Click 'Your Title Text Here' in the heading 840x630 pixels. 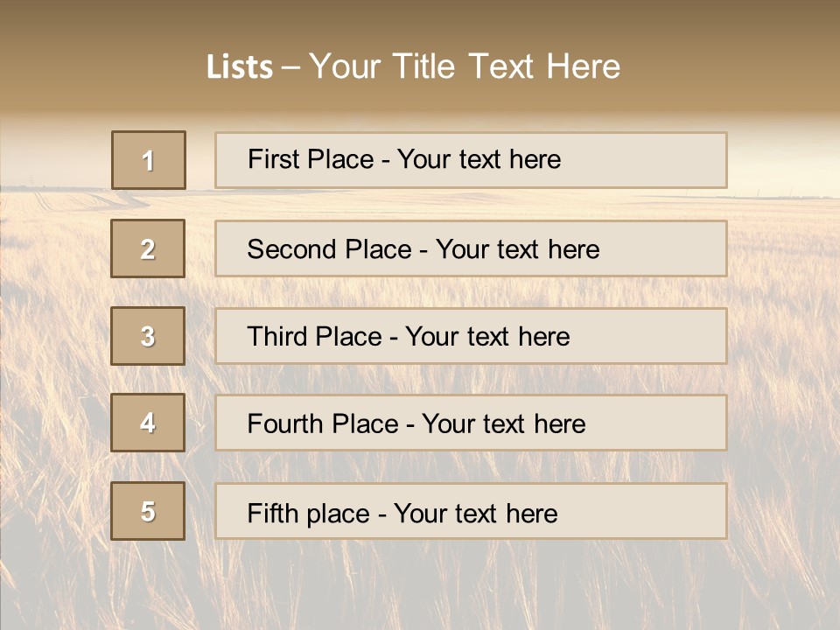(x=465, y=66)
